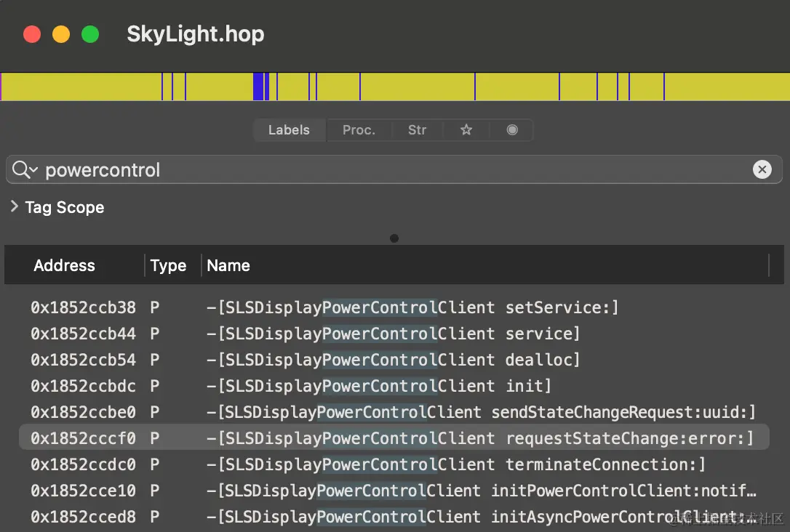This screenshot has height=532, width=790.
Task: Click the green zoom window button
Action: 90,34
